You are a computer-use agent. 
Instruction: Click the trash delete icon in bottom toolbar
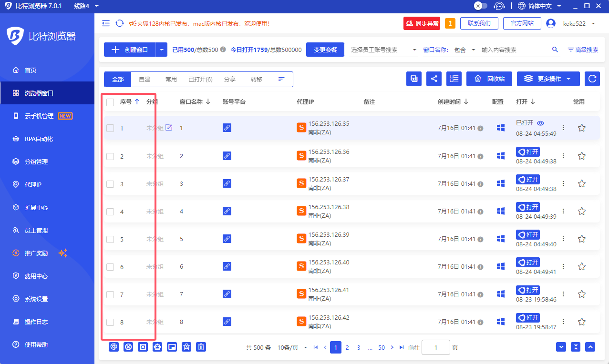point(201,347)
